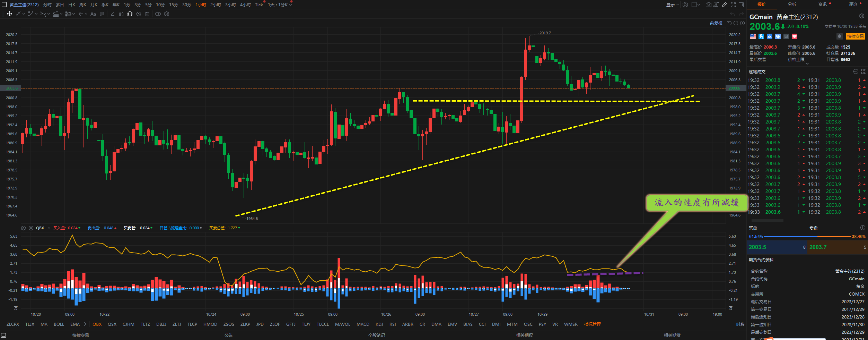Toggle the drawing pencil tool

(725, 5)
